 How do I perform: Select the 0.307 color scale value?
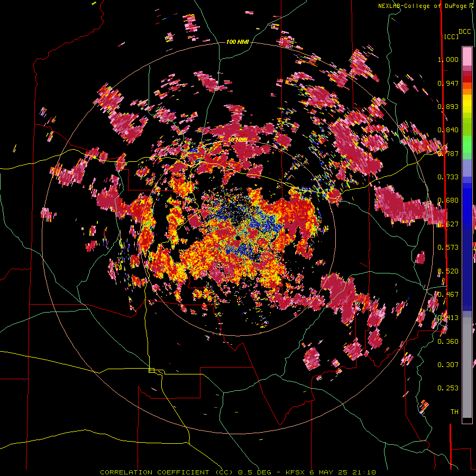click(448, 365)
